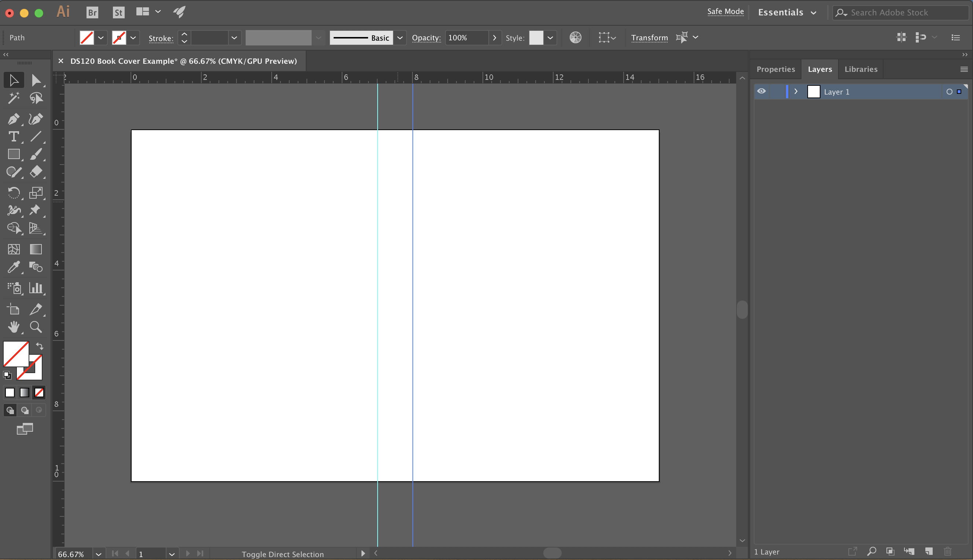Select the Magic Wand tool
The image size is (973, 560).
[x=14, y=98]
